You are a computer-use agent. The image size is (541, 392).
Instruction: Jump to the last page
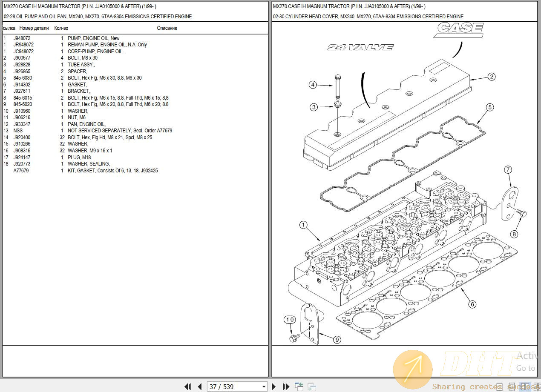286,386
